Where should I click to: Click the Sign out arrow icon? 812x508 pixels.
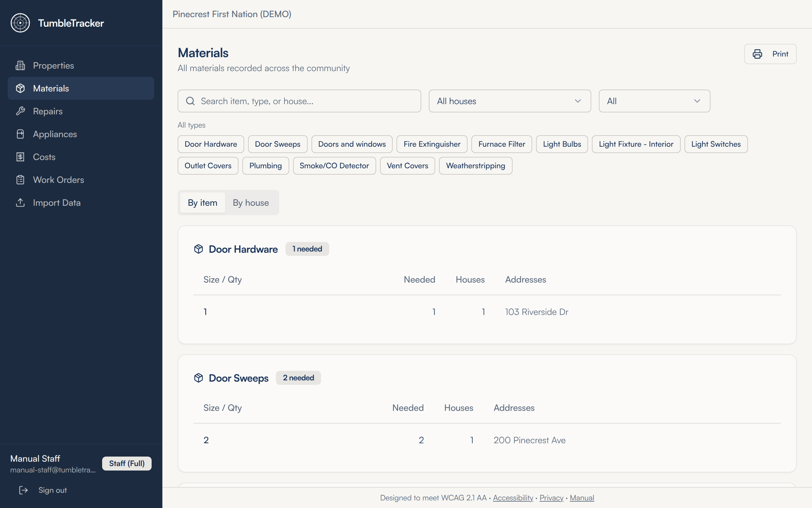(23, 490)
